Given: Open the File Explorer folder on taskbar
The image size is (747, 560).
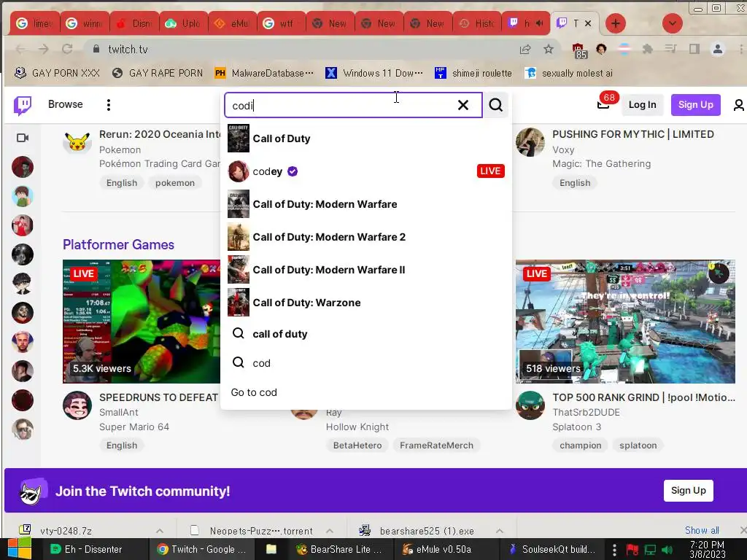Looking at the screenshot, I should point(271,549).
